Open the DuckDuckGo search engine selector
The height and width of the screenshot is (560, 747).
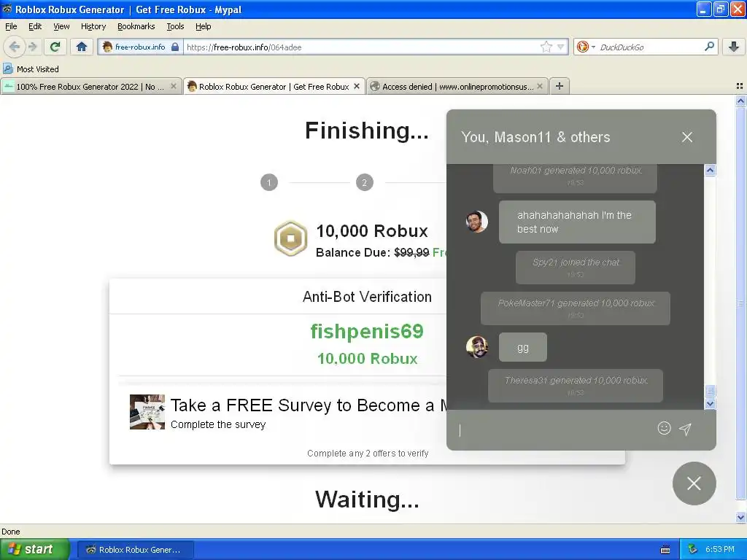coord(586,47)
